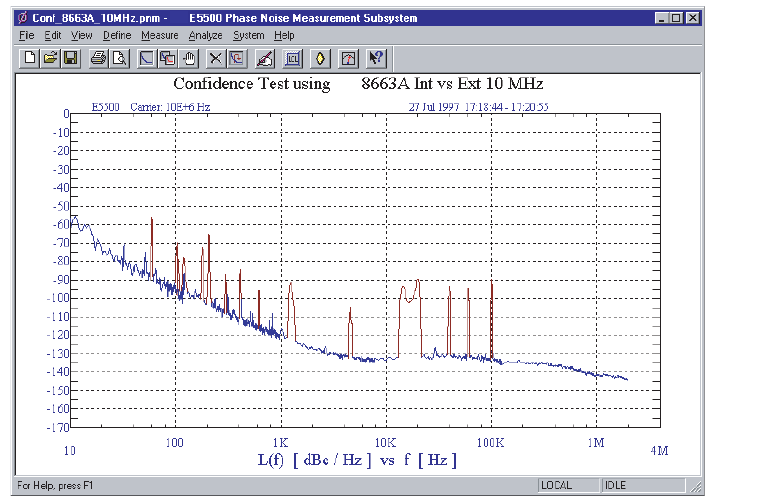Click the pencil edit toolbar icon

[265, 58]
